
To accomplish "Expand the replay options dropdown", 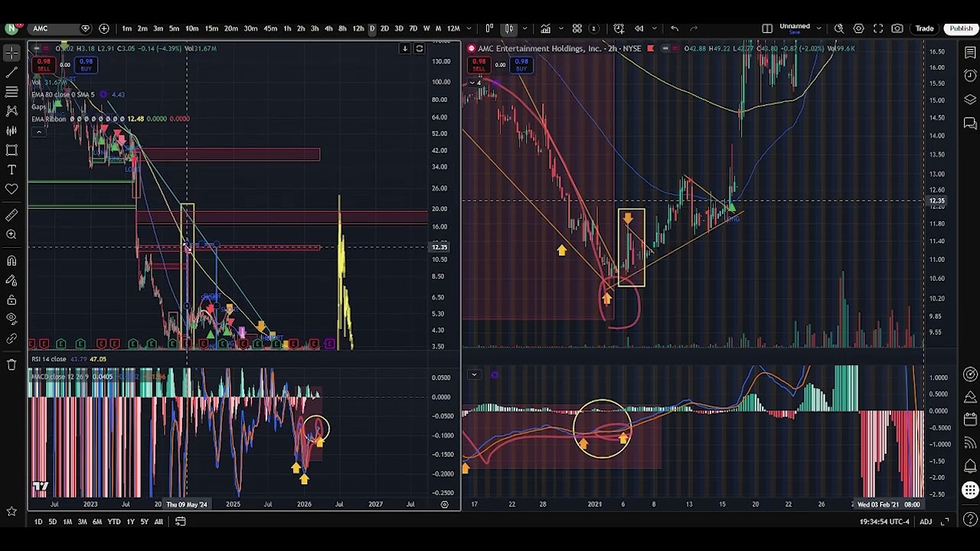I will click(655, 28).
